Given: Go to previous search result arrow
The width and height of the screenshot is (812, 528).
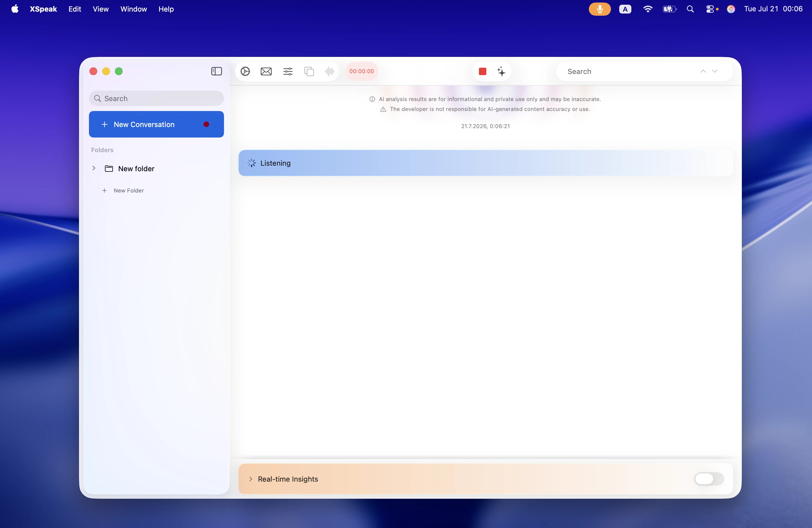Looking at the screenshot, I should (x=703, y=71).
